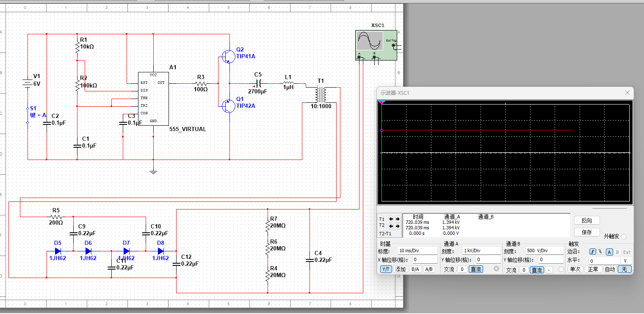Switch display to B/A mode

415,269
